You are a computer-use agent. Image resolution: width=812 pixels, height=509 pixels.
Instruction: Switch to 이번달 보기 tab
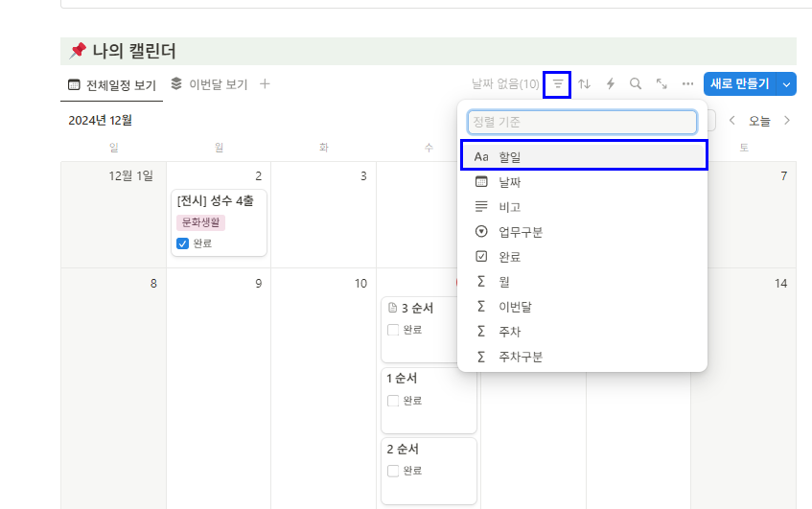(x=209, y=84)
